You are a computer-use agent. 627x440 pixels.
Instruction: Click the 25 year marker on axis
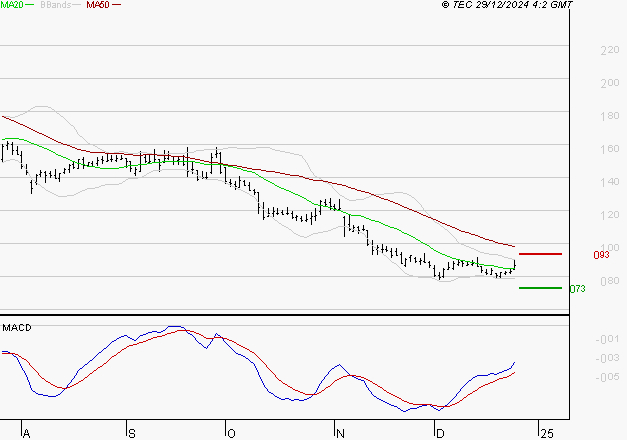546,433
